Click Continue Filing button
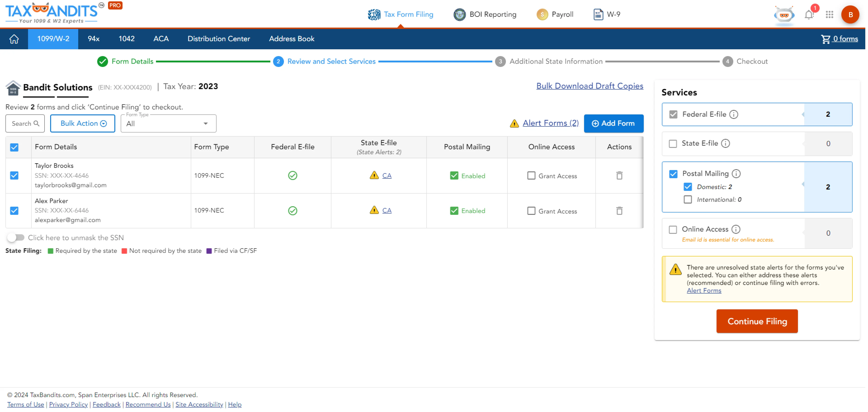 click(x=757, y=322)
